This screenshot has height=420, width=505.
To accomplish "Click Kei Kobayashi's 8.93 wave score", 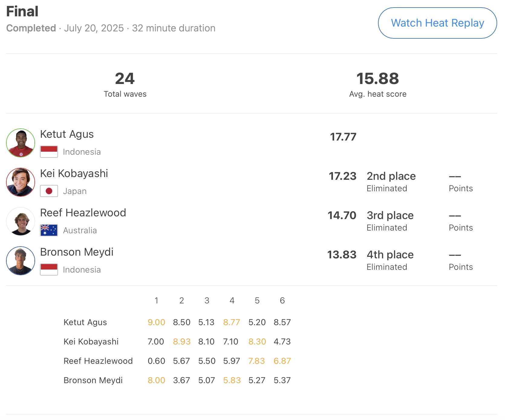I will click(x=182, y=342).
